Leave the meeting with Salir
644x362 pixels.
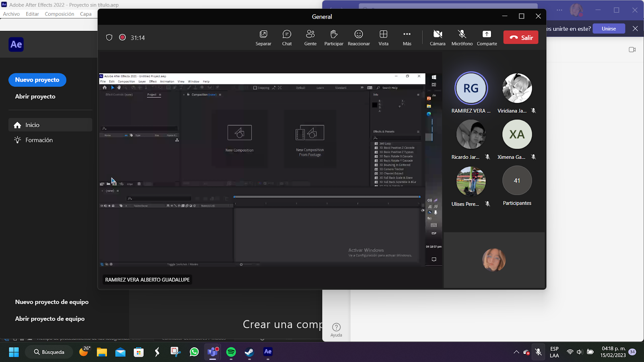[x=521, y=37]
